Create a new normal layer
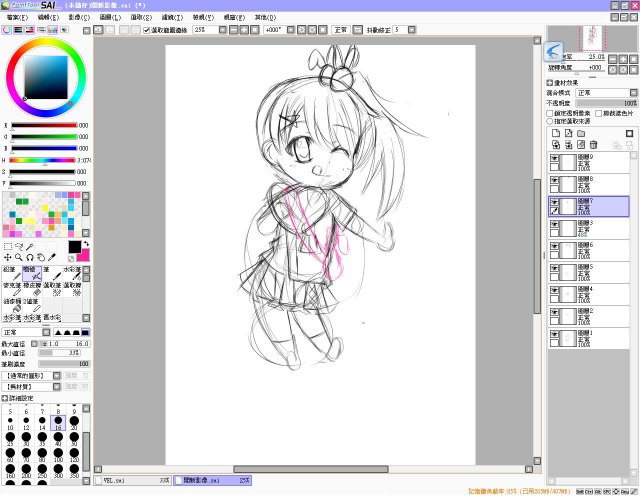Viewport: 640px width, 496px height. (x=556, y=133)
